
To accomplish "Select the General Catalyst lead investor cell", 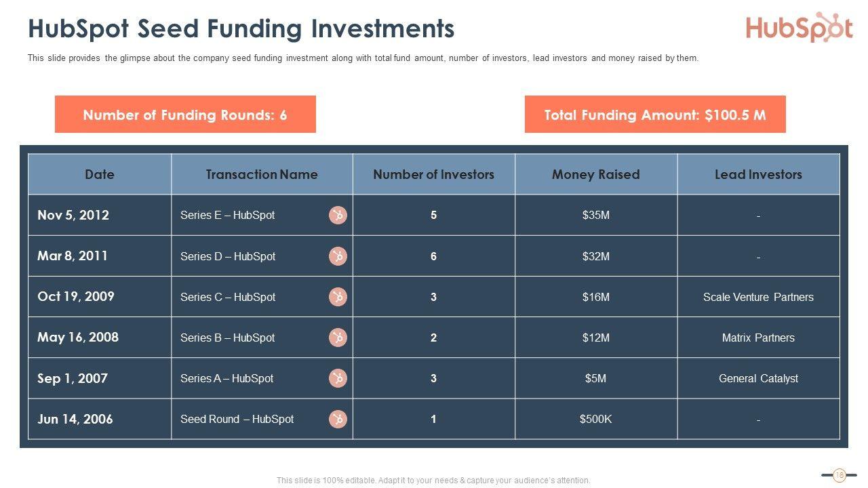I will [758, 378].
